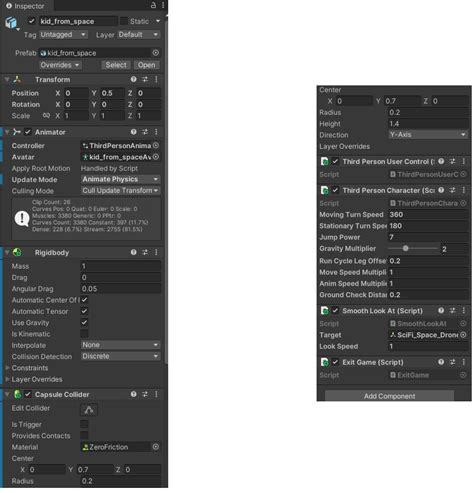This screenshot has width=474, height=493.
Task: Open Third Person User Control help icon
Action: coord(441,162)
